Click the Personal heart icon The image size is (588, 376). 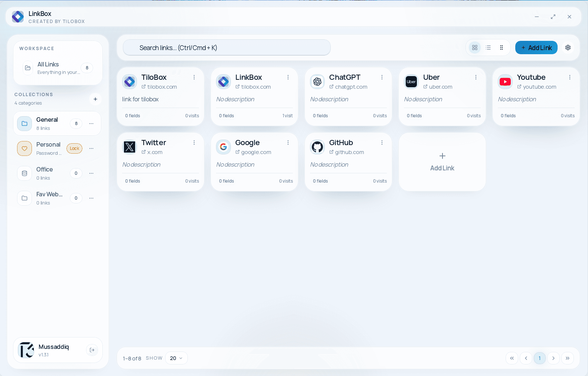[24, 148]
